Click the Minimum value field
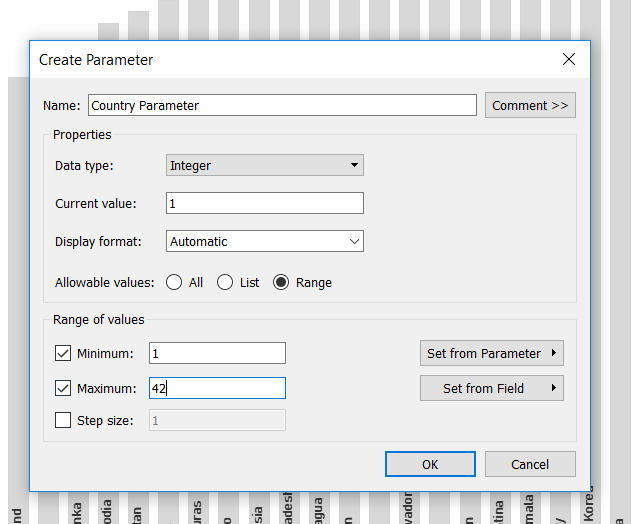632x524 pixels. tap(217, 353)
